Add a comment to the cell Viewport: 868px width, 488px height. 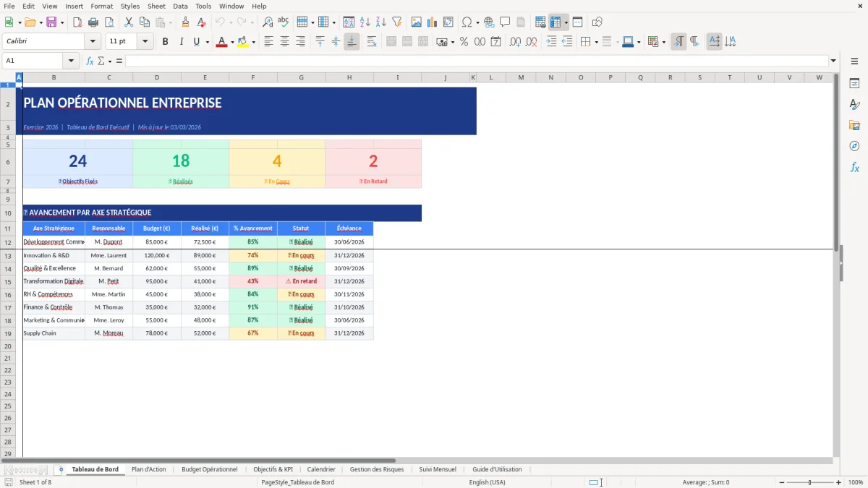pos(505,21)
